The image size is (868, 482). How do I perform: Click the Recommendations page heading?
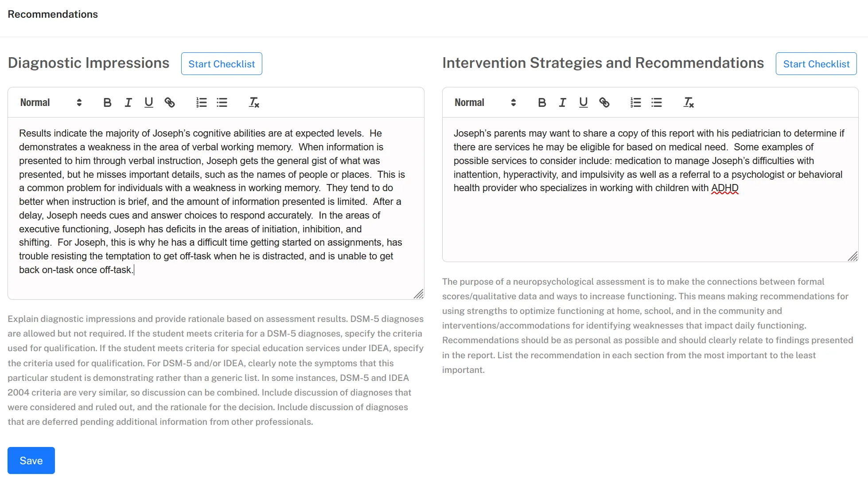[x=53, y=14]
